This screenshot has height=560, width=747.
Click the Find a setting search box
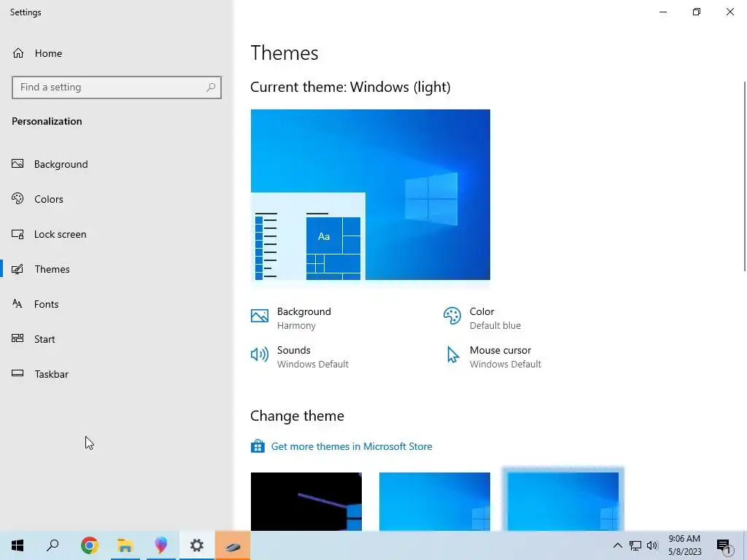(x=116, y=87)
